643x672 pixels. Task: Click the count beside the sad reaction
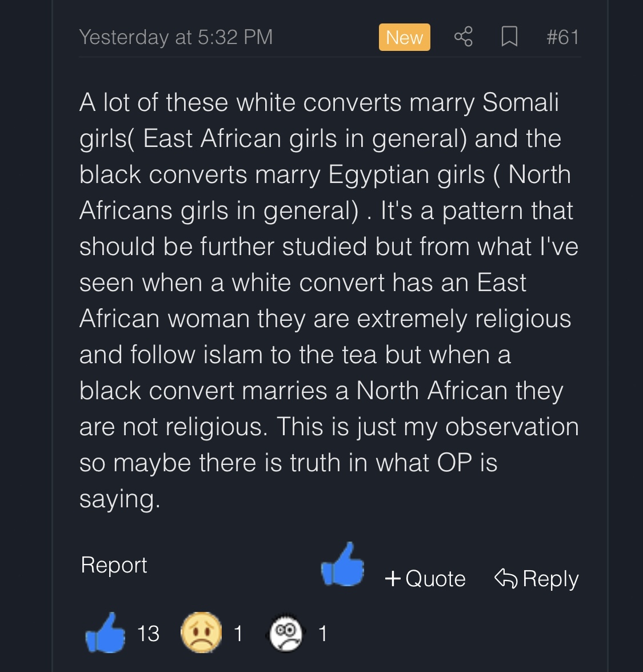point(238,634)
